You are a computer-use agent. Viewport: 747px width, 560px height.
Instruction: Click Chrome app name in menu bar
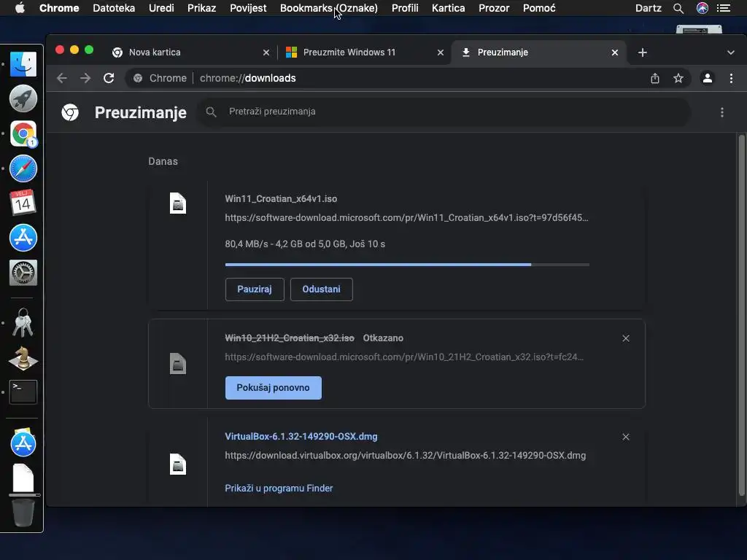(x=59, y=8)
